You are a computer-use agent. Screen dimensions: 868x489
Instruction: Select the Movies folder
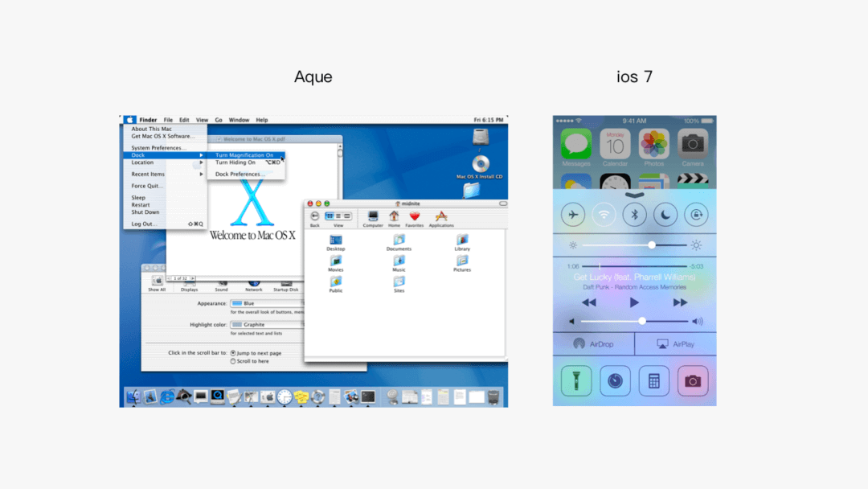tap(335, 264)
